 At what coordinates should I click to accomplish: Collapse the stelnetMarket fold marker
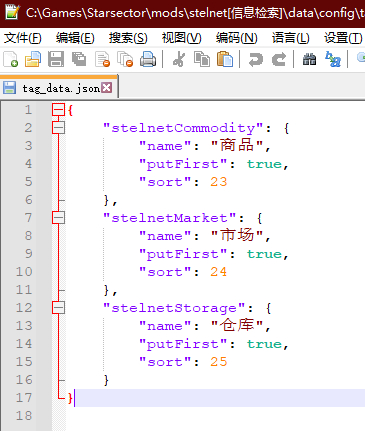pos(58,218)
